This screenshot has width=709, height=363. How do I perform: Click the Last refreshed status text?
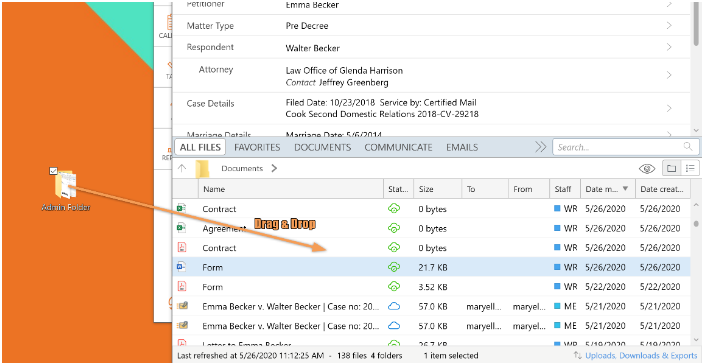pyautogui.click(x=251, y=356)
